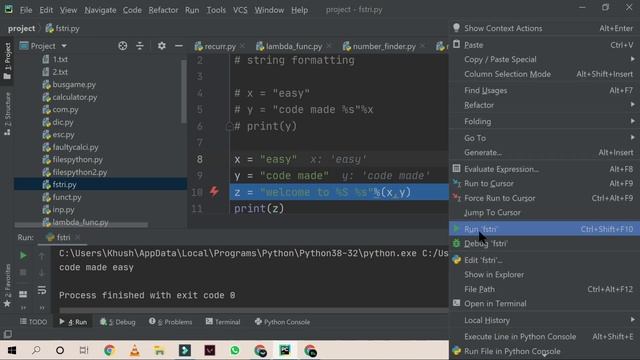Open Project panel settings gear

(x=162, y=46)
